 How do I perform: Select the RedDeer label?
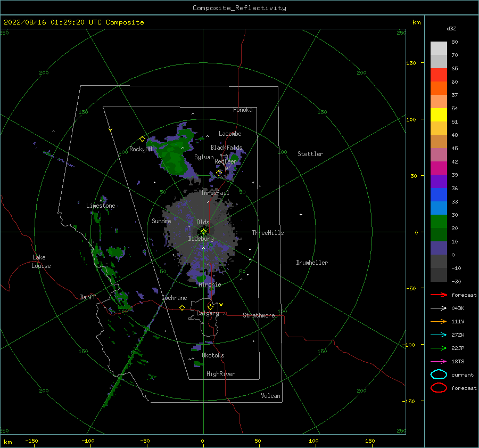click(x=226, y=161)
